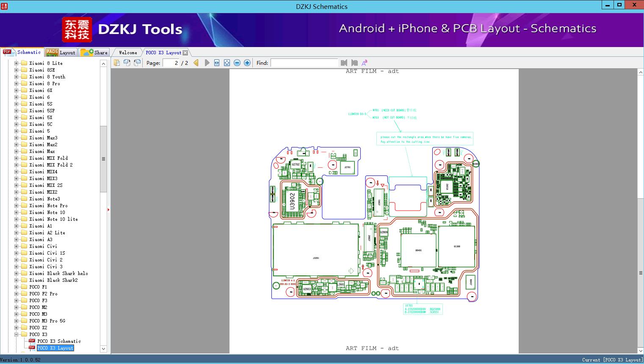Expand the Xiaomi 5SP folder
Image resolution: width=644 pixels, height=364 pixels.
point(16,111)
